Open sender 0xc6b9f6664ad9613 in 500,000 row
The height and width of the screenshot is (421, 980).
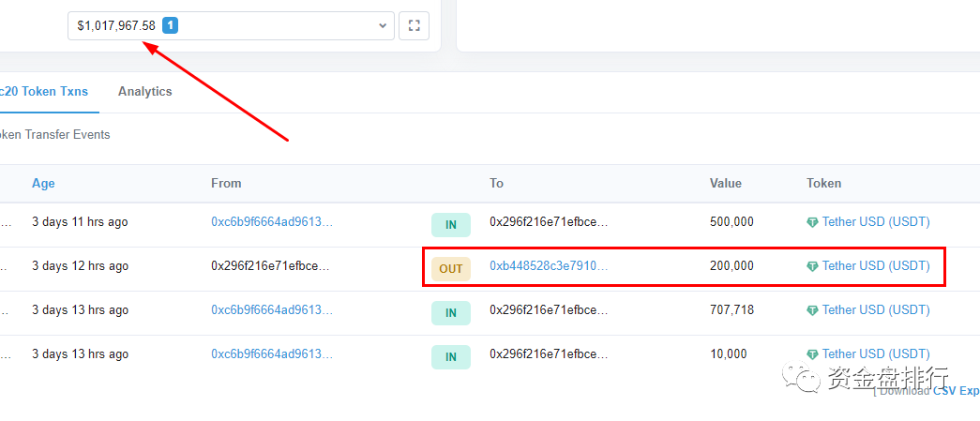click(x=272, y=221)
